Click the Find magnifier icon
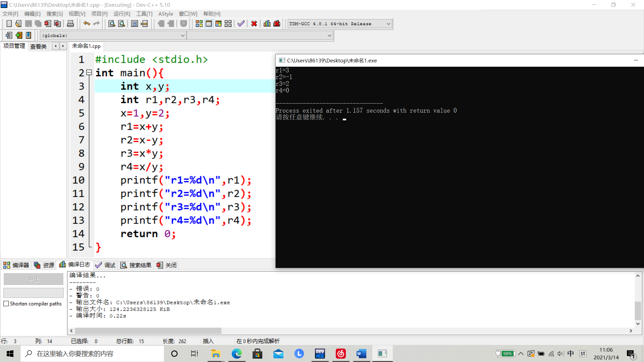This screenshot has height=362, width=644. click(x=112, y=24)
